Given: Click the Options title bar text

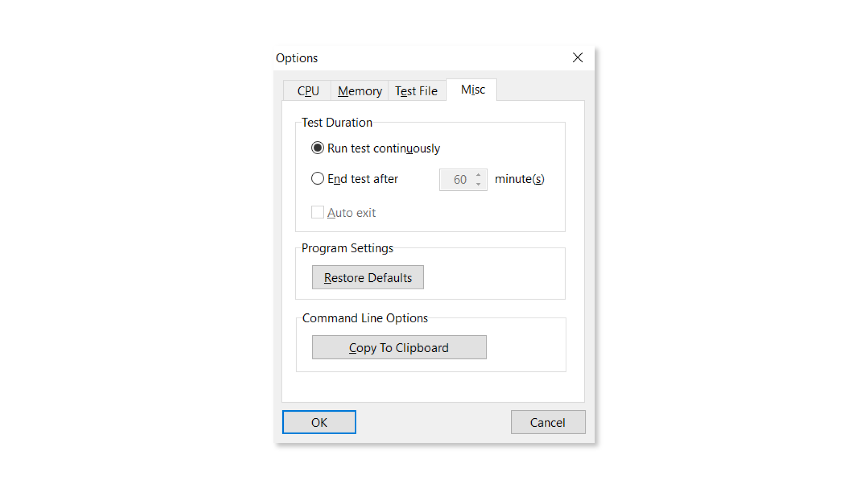Looking at the screenshot, I should (x=297, y=58).
